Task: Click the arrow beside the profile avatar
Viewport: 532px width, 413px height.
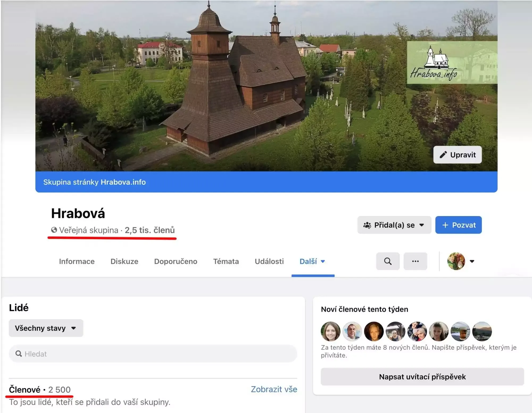Action: [472, 261]
